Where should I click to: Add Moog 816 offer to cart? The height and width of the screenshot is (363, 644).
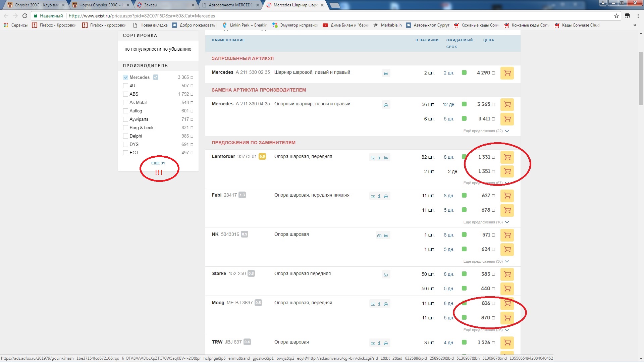coord(507,303)
